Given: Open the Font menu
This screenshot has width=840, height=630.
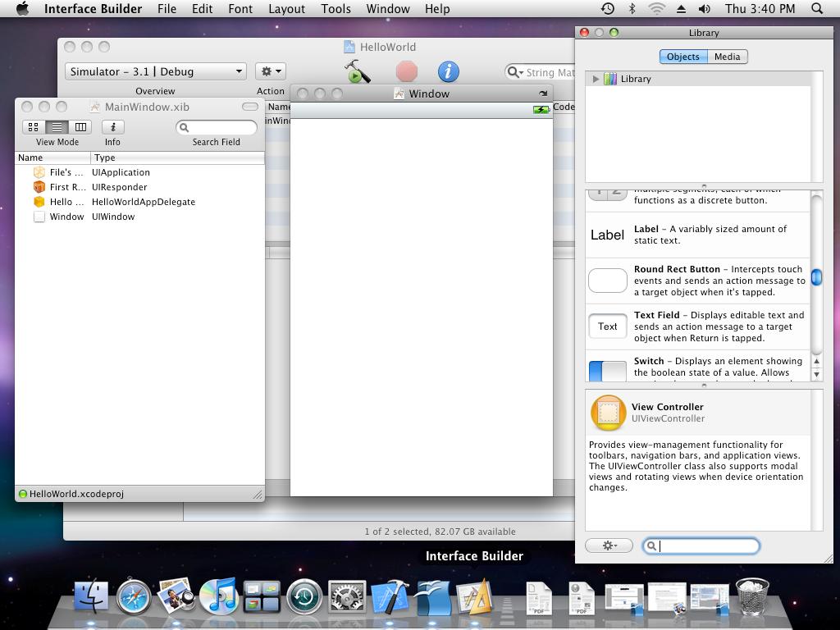Looking at the screenshot, I should (x=240, y=8).
